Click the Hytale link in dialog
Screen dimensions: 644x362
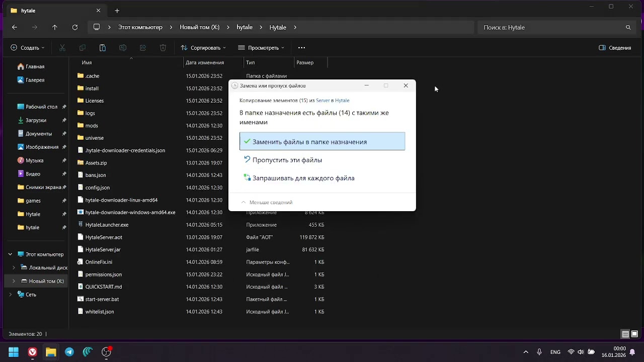[x=342, y=101]
